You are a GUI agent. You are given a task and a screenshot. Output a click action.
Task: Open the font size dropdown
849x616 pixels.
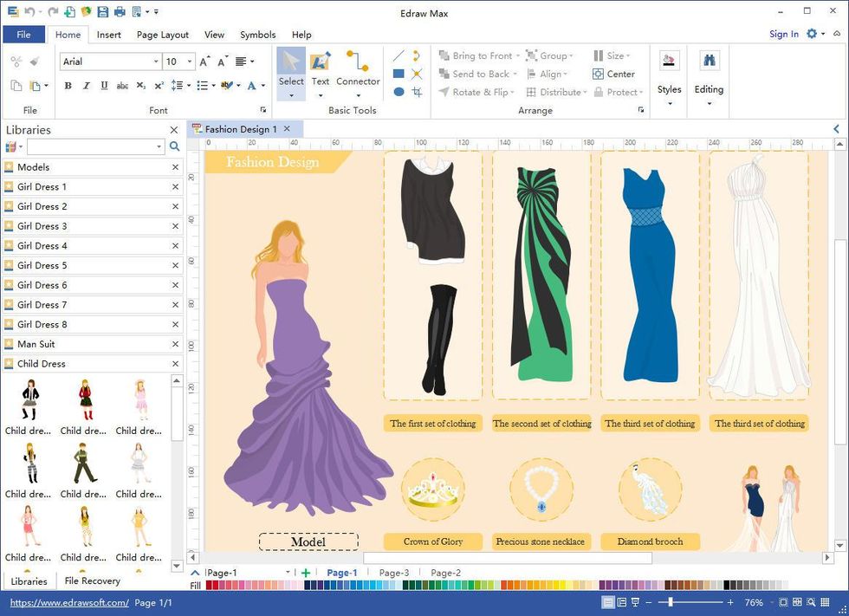(190, 62)
